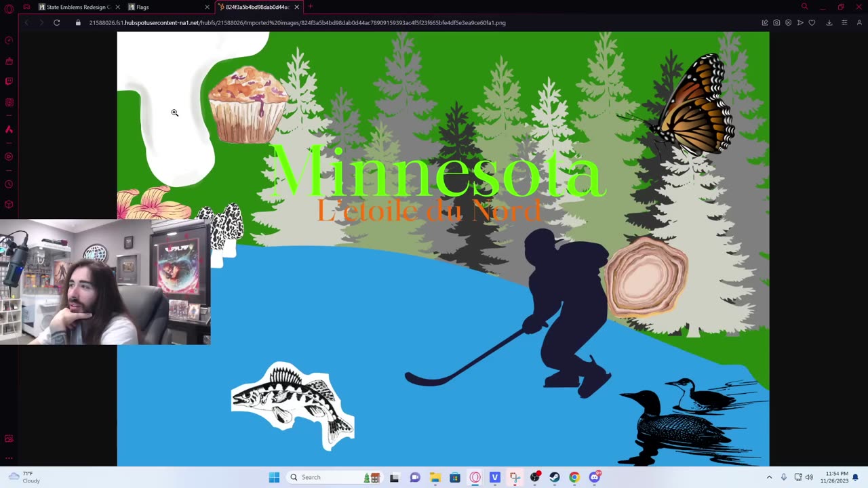Image resolution: width=868 pixels, height=488 pixels.
Task: Open the weather widget showing Cloudy
Action: click(x=24, y=477)
